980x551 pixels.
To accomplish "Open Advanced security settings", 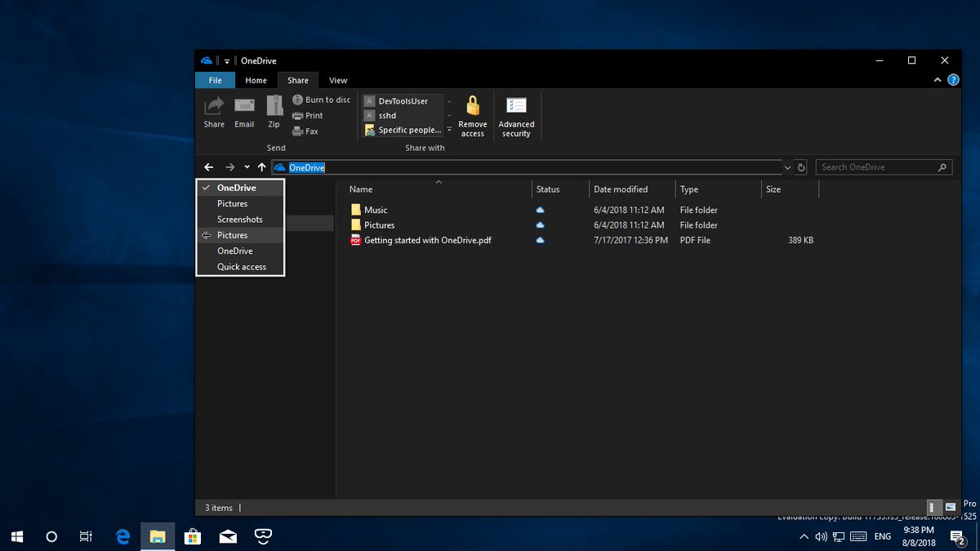I will click(x=516, y=116).
